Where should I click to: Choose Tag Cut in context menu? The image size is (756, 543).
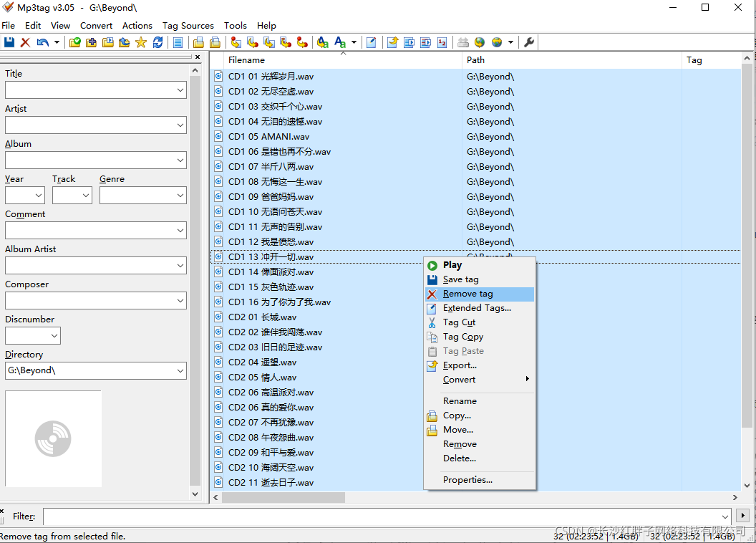coord(480,322)
